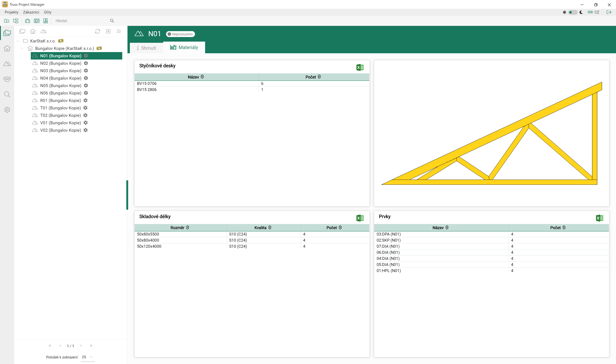Toggle the light/dark theme switch

[x=573, y=12]
